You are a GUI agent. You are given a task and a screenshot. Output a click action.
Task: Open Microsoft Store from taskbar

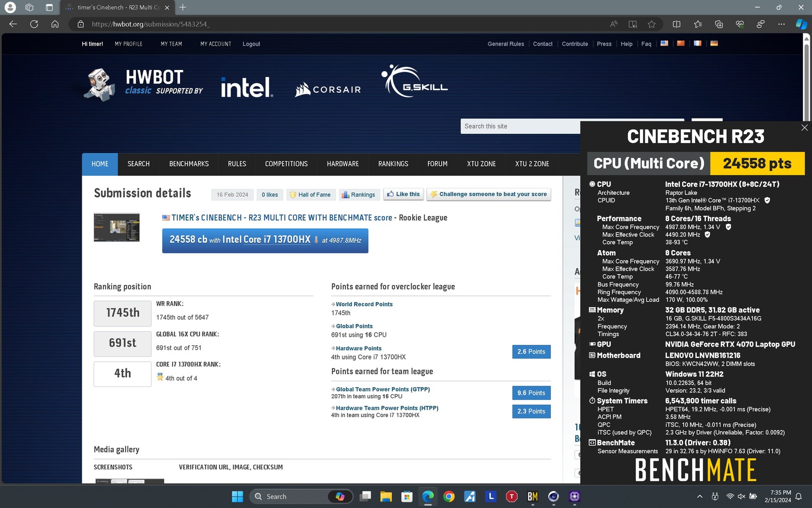point(407,496)
